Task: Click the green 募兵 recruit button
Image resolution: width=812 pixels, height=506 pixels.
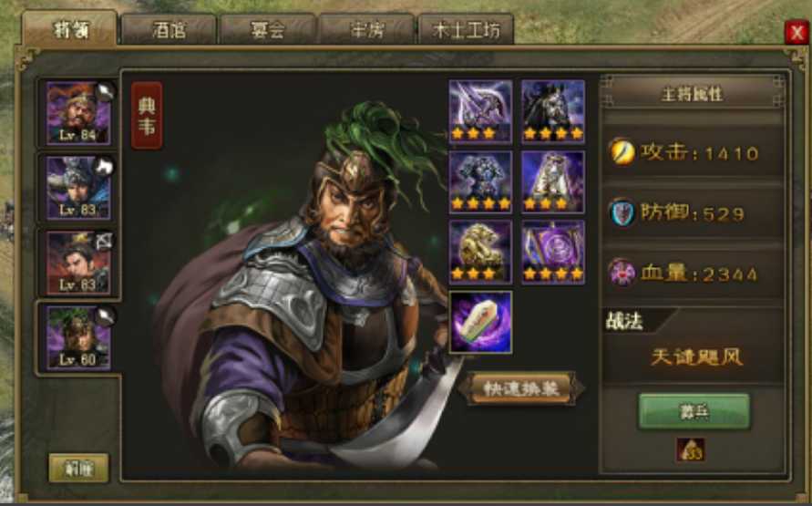Action: pyautogui.click(x=694, y=412)
